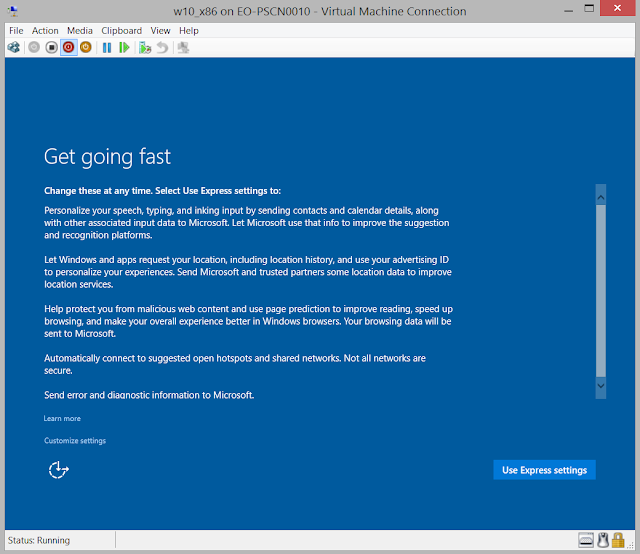
Task: Pause the virtual machine
Action: pos(107,48)
